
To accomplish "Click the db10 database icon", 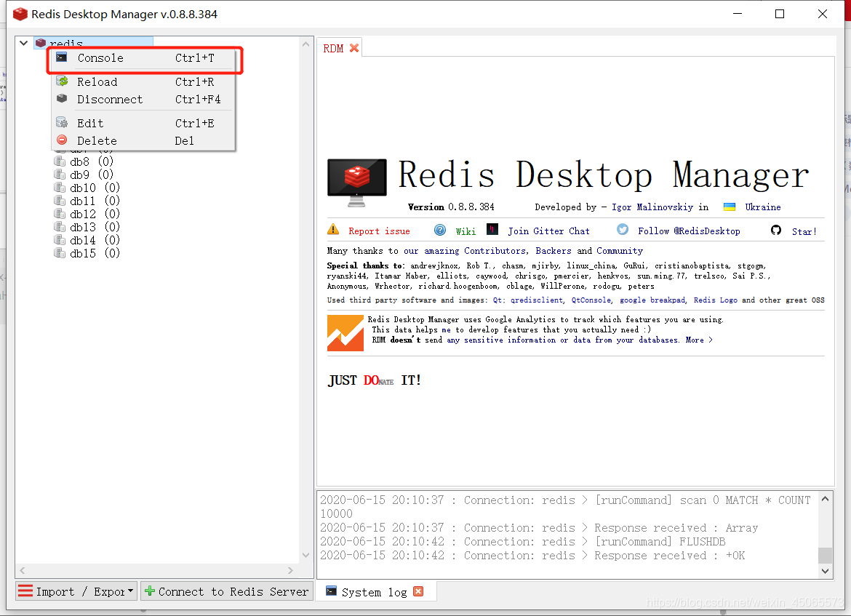I will pyautogui.click(x=60, y=187).
